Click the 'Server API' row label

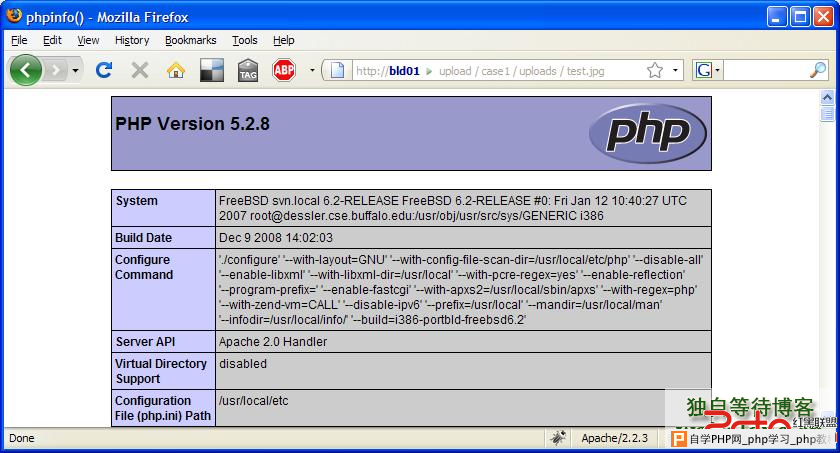click(x=145, y=342)
